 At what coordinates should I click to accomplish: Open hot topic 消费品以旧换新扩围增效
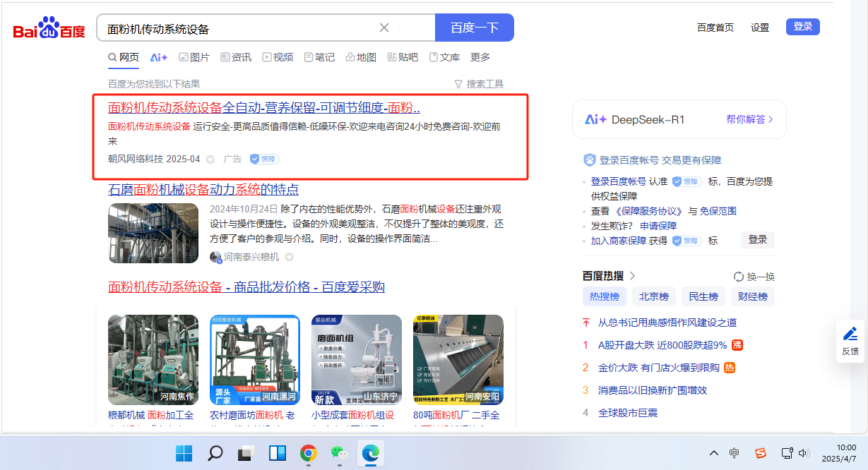click(x=653, y=390)
